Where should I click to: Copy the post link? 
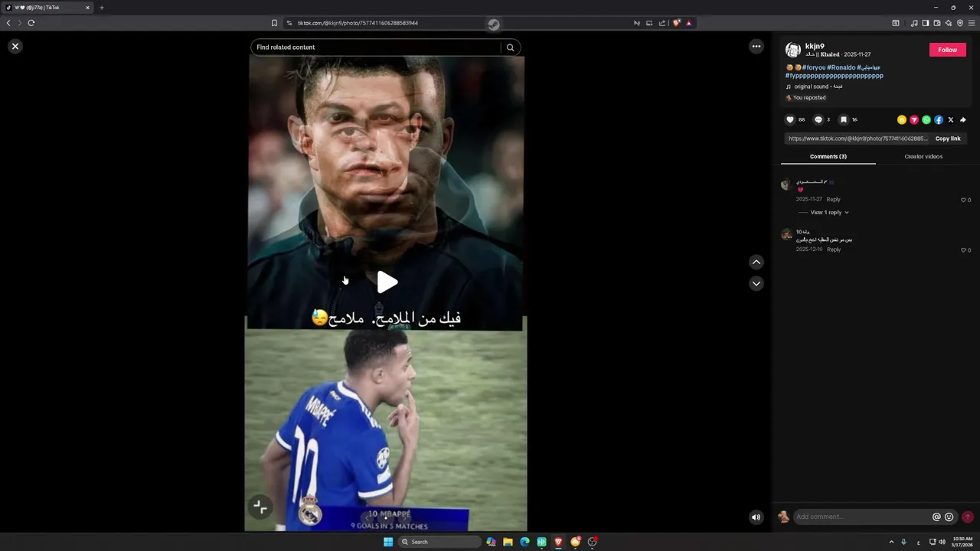tap(948, 139)
